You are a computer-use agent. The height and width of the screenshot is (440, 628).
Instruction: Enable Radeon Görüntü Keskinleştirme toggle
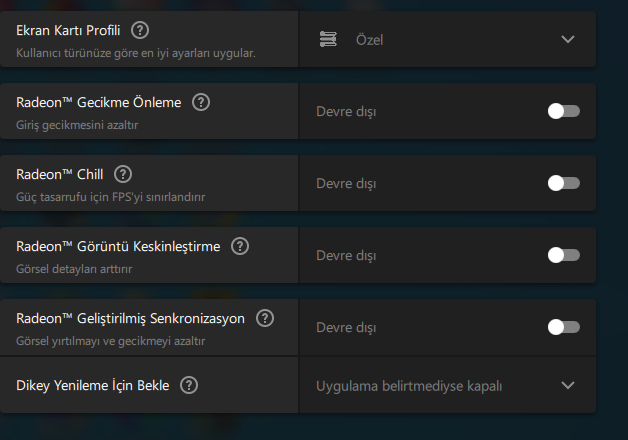pos(564,255)
